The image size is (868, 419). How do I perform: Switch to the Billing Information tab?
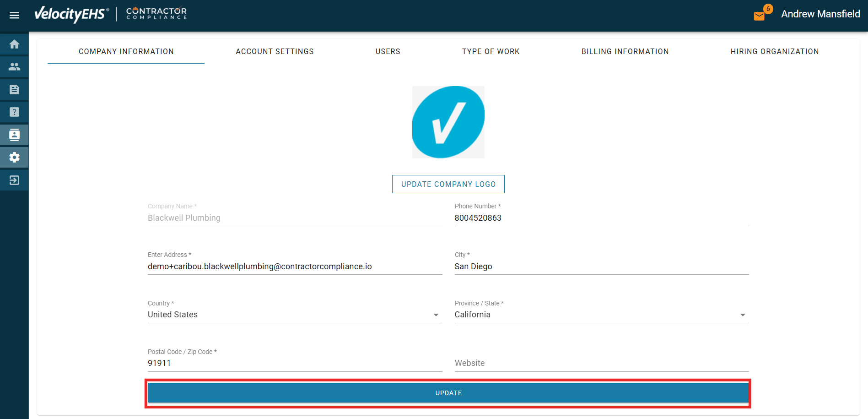(x=625, y=51)
